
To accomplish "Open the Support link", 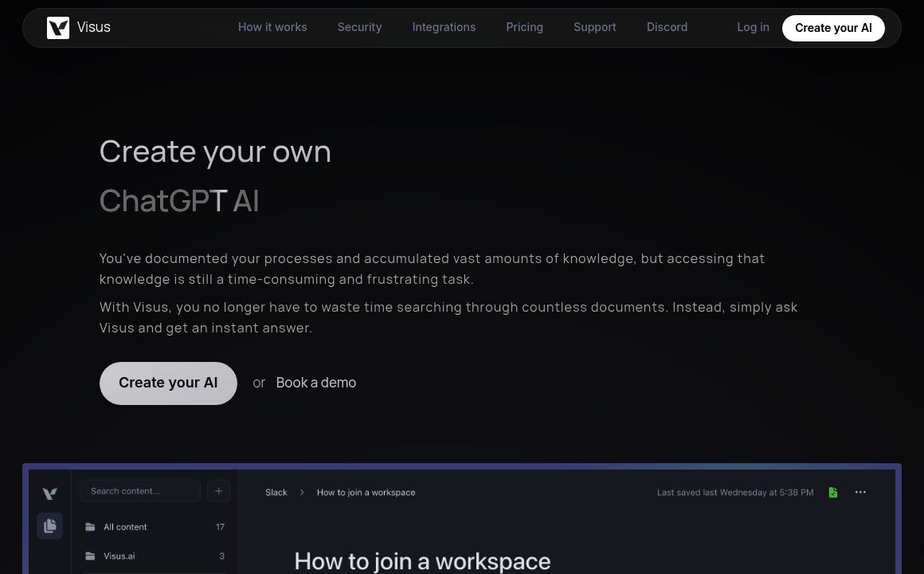I will (594, 27).
